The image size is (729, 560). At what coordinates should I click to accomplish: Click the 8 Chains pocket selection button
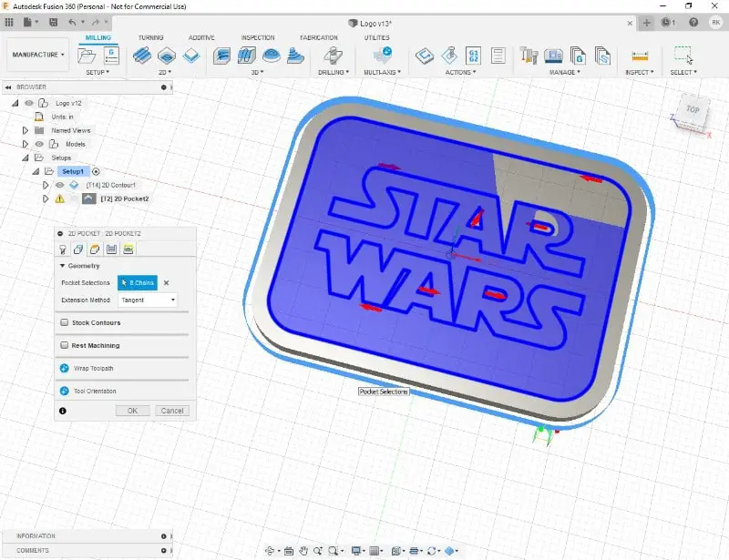coord(138,282)
